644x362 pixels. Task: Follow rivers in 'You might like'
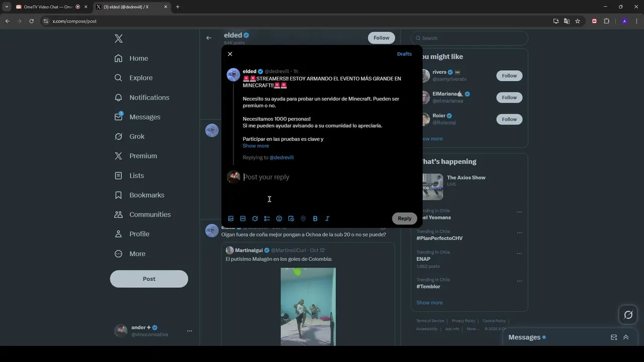click(509, 76)
